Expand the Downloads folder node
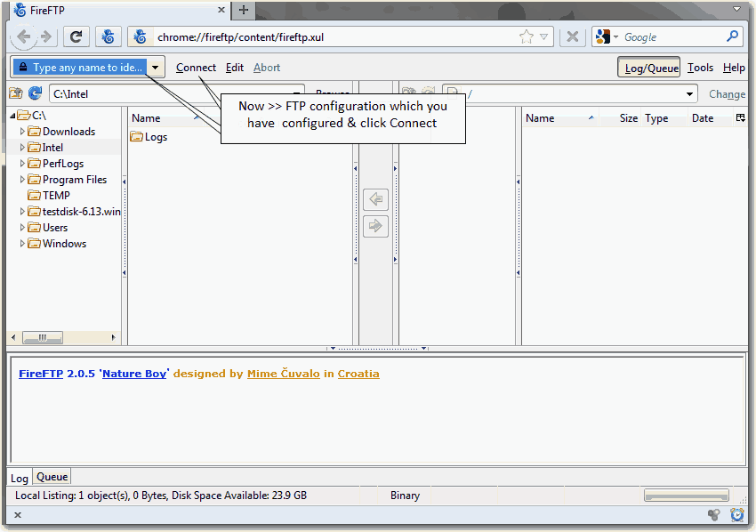Screen dimensions: 756x532 (x=22, y=131)
